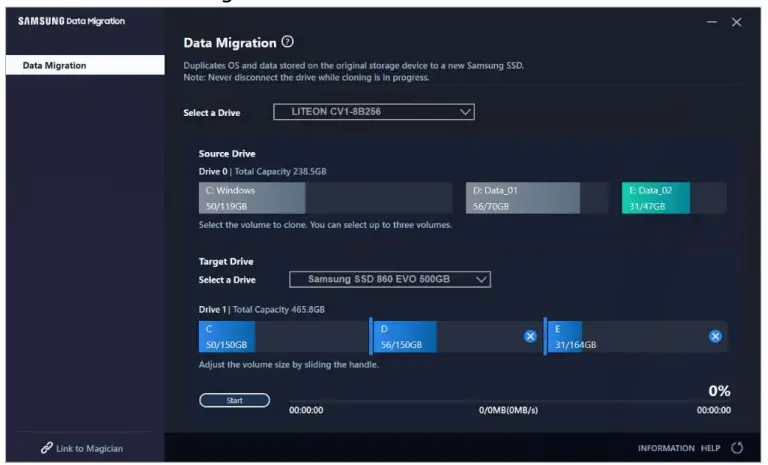Open the source drive LITEON CV1-8B256 dropdown
Screen dimensions: 768x465
[374, 112]
